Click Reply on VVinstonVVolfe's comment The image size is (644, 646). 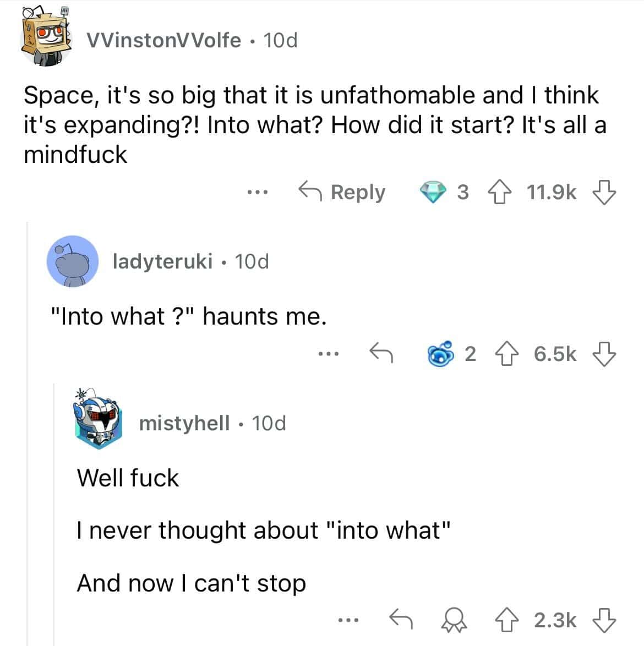(342, 192)
